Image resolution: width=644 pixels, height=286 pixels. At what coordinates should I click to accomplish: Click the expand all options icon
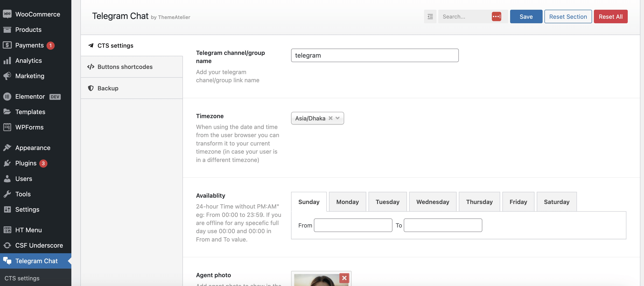[x=430, y=16]
